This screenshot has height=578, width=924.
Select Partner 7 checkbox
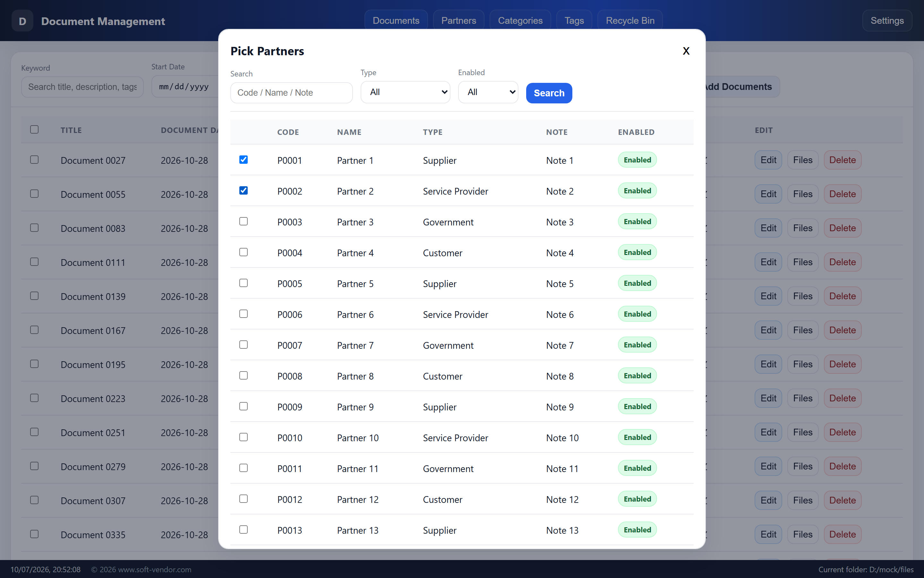(244, 345)
